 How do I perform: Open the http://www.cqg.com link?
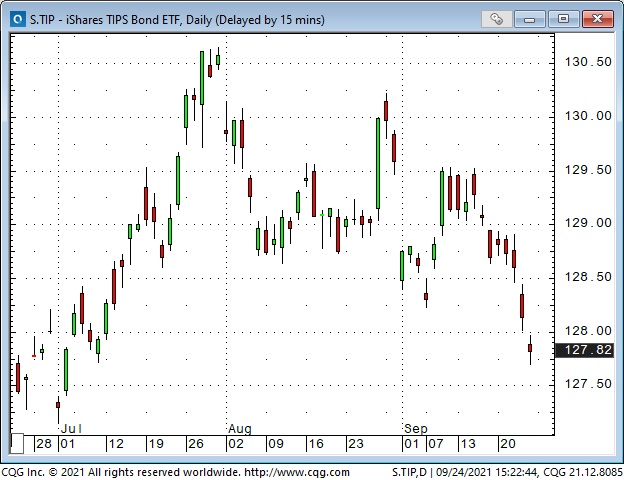coord(296,472)
